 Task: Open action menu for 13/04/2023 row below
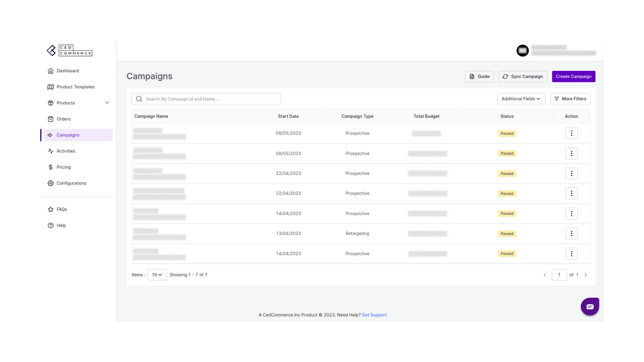coord(572,253)
